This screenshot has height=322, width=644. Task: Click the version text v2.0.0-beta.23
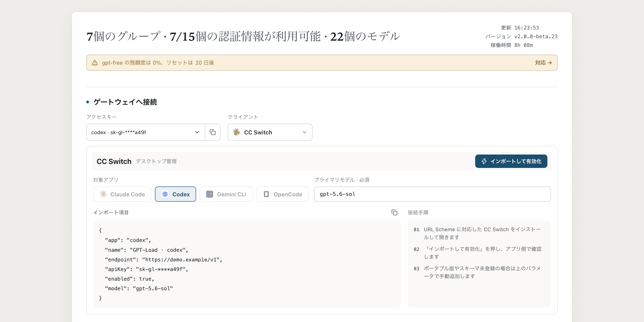[536, 36]
